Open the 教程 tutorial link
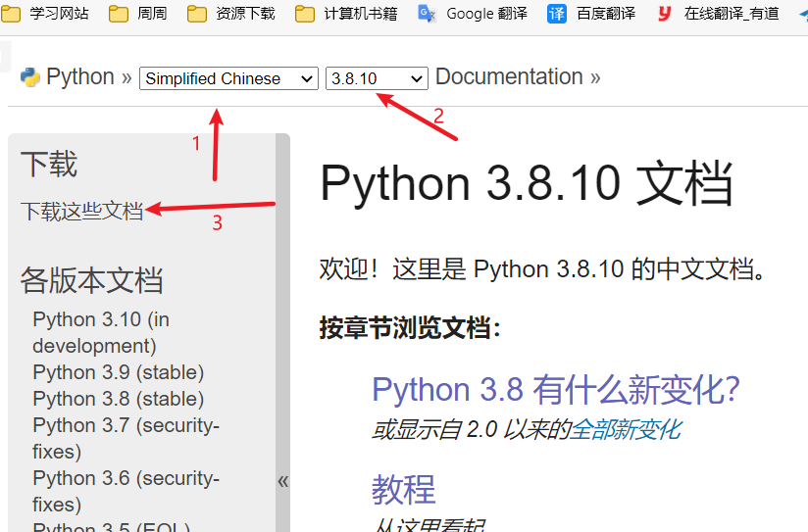Image resolution: width=808 pixels, height=532 pixels. click(x=404, y=489)
